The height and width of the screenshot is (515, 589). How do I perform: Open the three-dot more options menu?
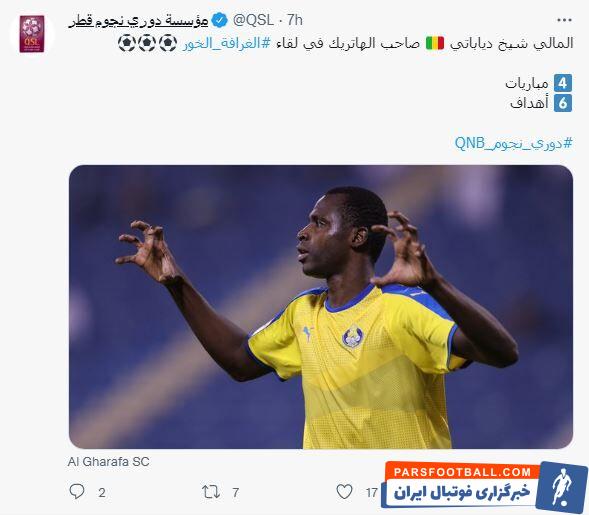click(564, 20)
